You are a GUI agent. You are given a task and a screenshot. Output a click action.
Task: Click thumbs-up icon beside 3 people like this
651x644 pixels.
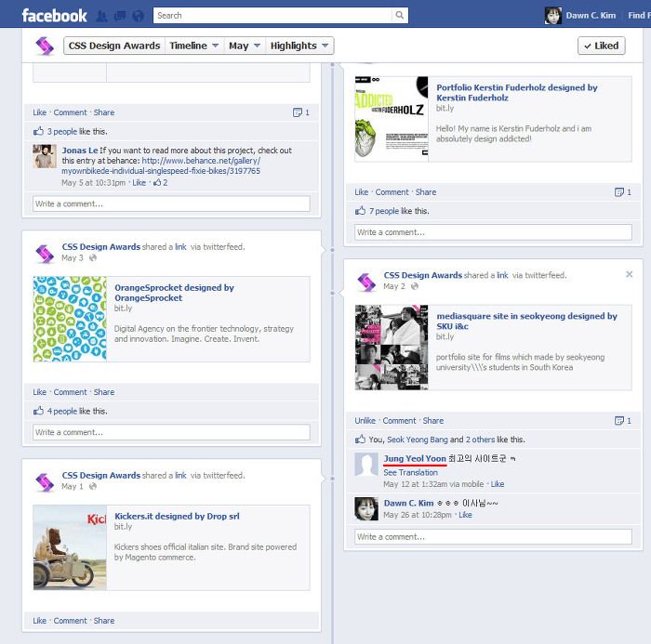pos(38,131)
